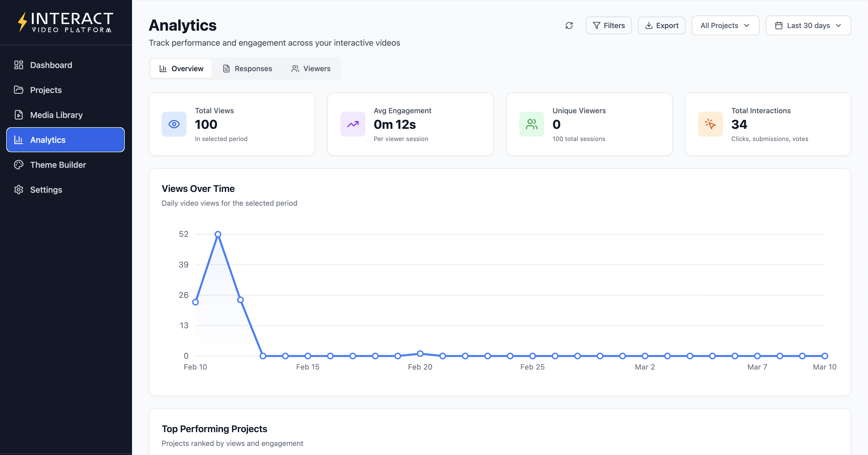Click the Total Views eye icon

click(x=174, y=124)
